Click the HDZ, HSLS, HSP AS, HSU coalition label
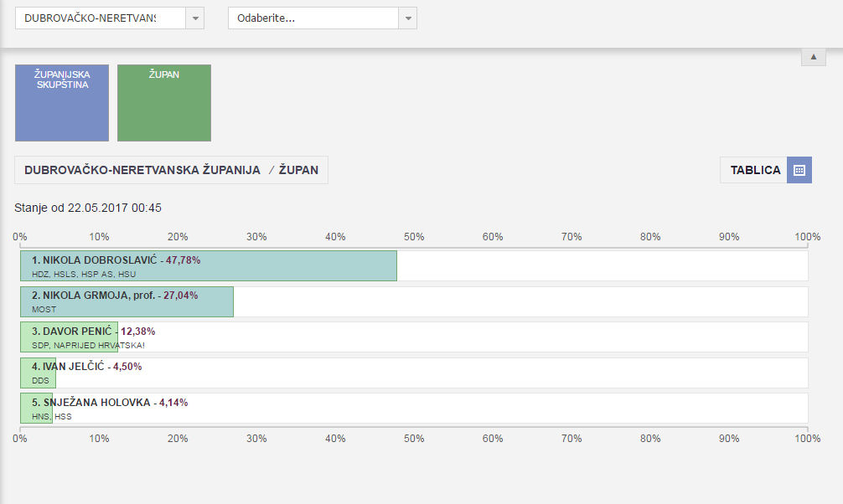 [84, 275]
